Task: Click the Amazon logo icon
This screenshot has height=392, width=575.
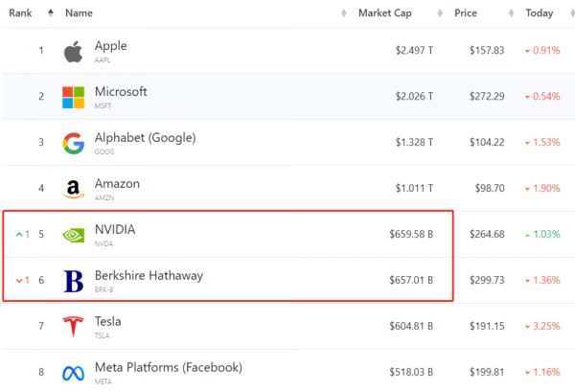Action: click(x=73, y=189)
